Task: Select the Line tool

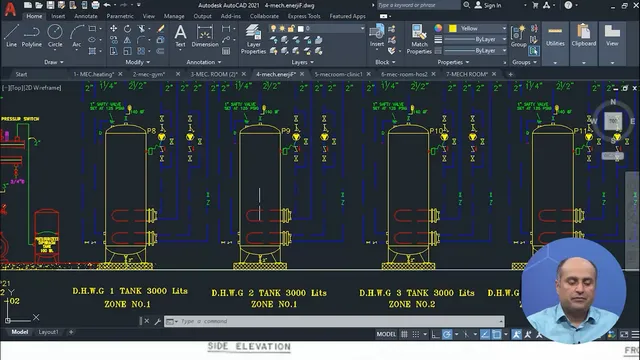Action: click(x=11, y=36)
